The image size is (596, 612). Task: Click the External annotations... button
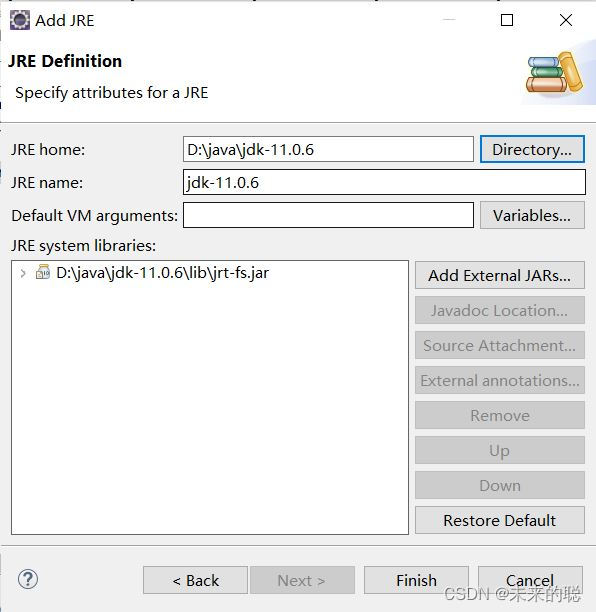point(500,380)
